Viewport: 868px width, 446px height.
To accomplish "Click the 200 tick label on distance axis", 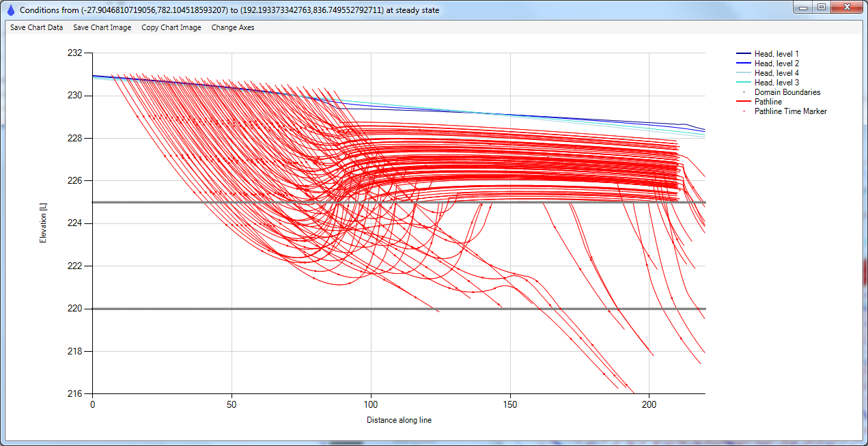I will click(x=649, y=405).
